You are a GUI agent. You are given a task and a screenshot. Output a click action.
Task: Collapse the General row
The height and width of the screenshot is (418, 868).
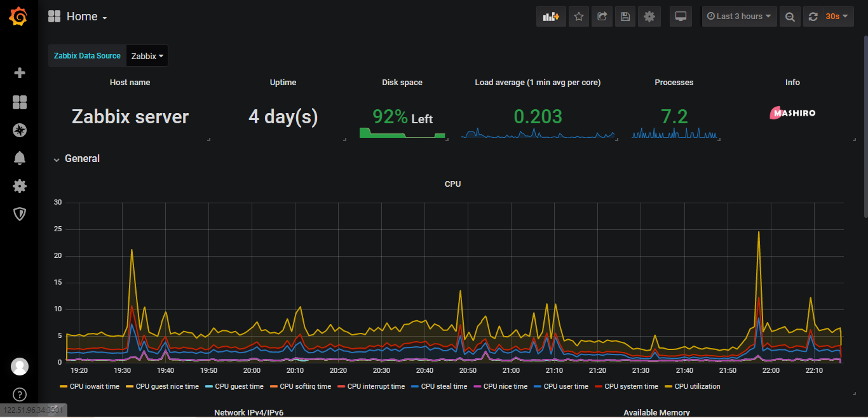coord(76,159)
